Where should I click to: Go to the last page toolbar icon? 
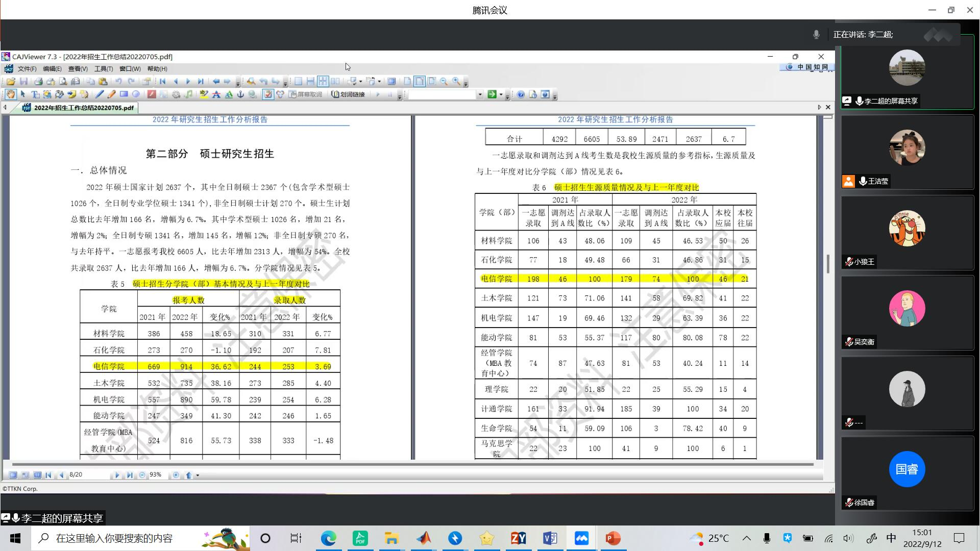(201, 82)
